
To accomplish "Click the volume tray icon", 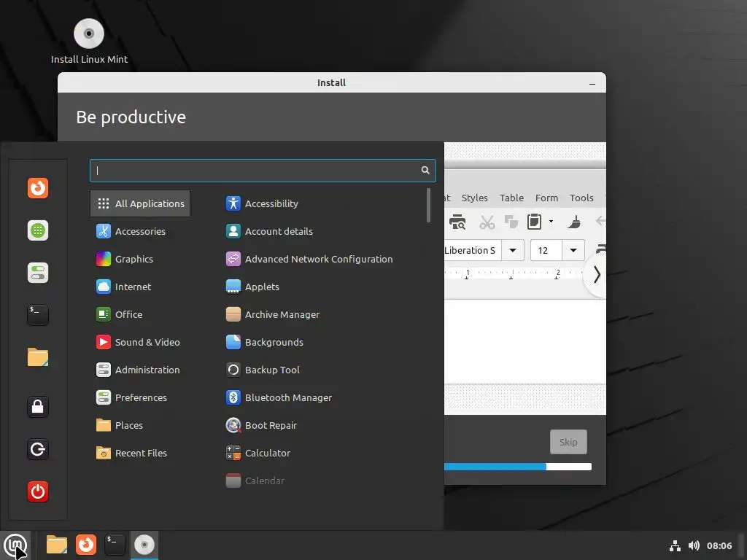I will click(694, 545).
